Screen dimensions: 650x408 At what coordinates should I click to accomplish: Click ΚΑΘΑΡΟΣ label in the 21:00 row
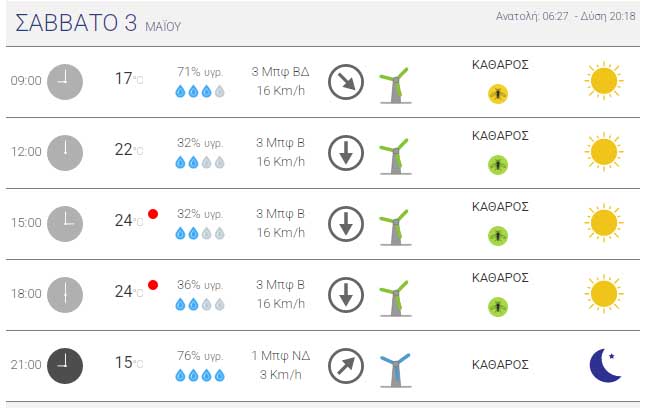pyautogui.click(x=500, y=365)
